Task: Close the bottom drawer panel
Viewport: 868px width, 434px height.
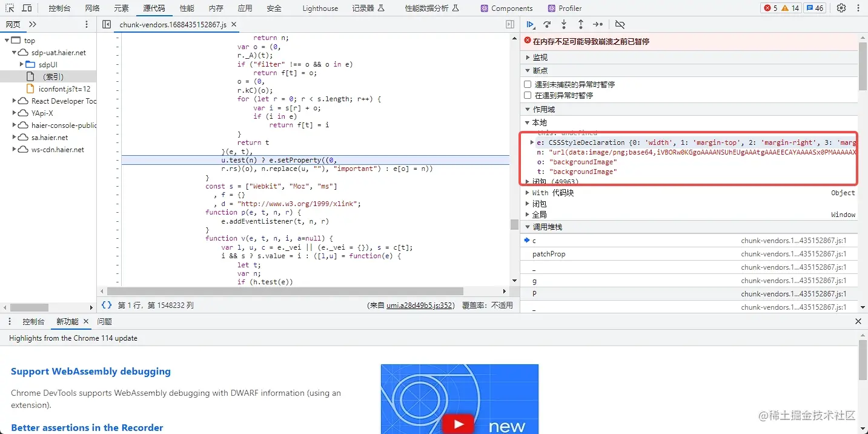Action: [x=858, y=321]
